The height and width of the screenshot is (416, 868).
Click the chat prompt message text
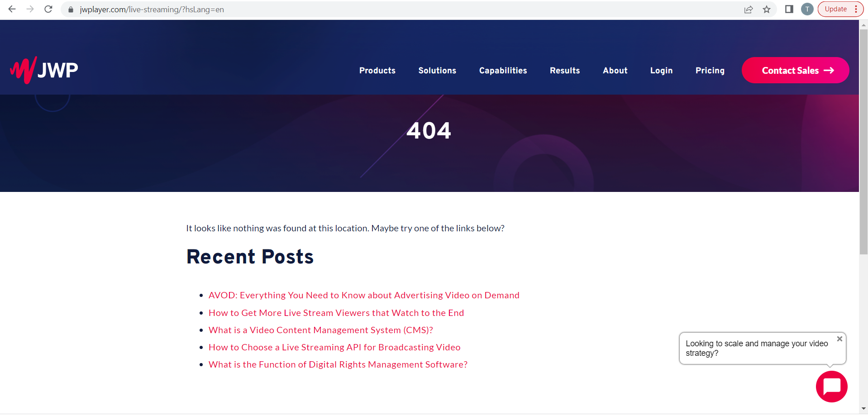point(757,348)
